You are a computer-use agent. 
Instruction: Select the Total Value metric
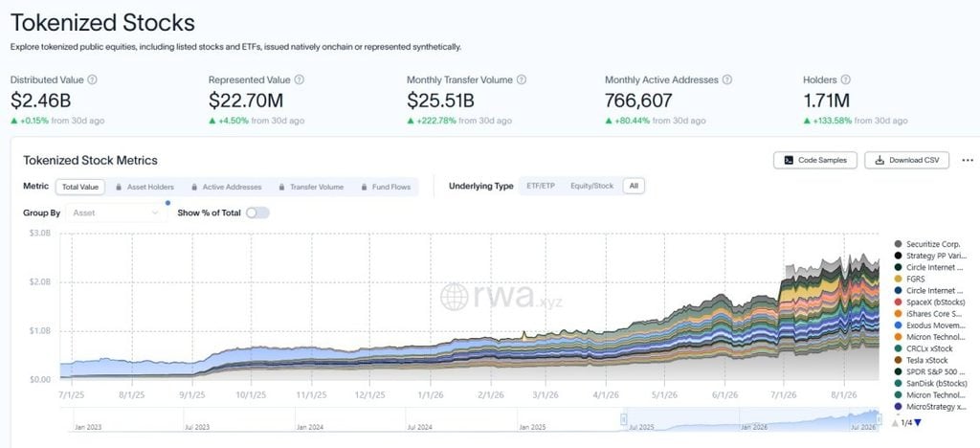click(80, 187)
